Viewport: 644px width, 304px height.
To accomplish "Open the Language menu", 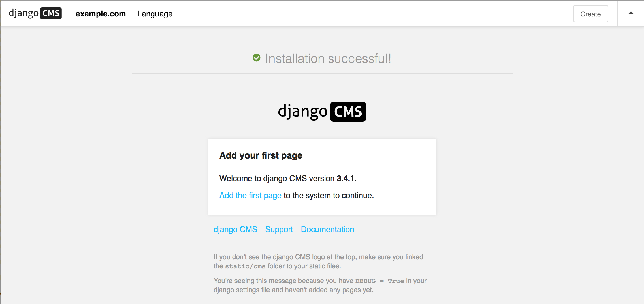I will [155, 14].
